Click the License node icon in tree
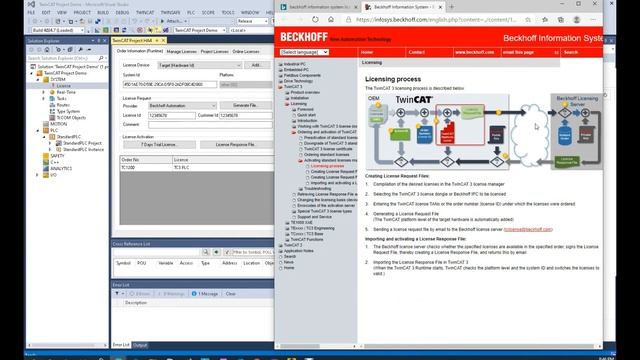The image size is (640, 360). point(52,86)
